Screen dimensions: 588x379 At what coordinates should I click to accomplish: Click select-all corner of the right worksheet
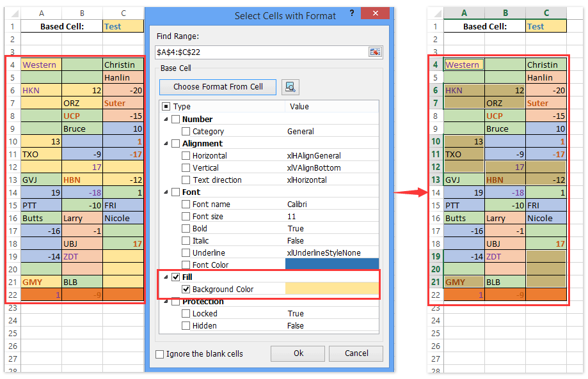pyautogui.click(x=436, y=12)
